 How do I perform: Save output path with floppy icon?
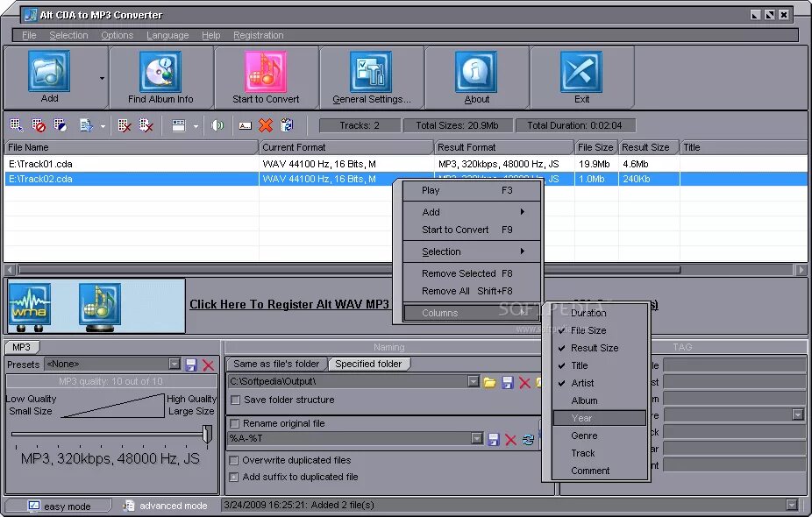[x=508, y=382]
